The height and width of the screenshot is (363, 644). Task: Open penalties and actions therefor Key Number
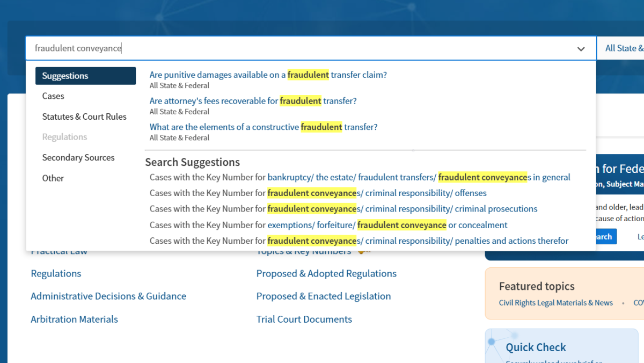[x=418, y=241]
